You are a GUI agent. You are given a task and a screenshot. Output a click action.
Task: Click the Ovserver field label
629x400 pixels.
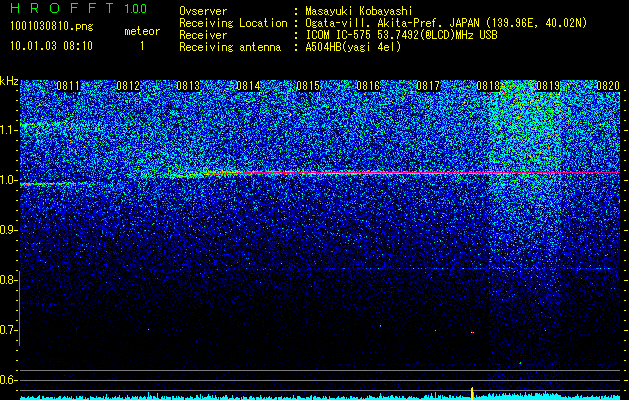pos(203,11)
